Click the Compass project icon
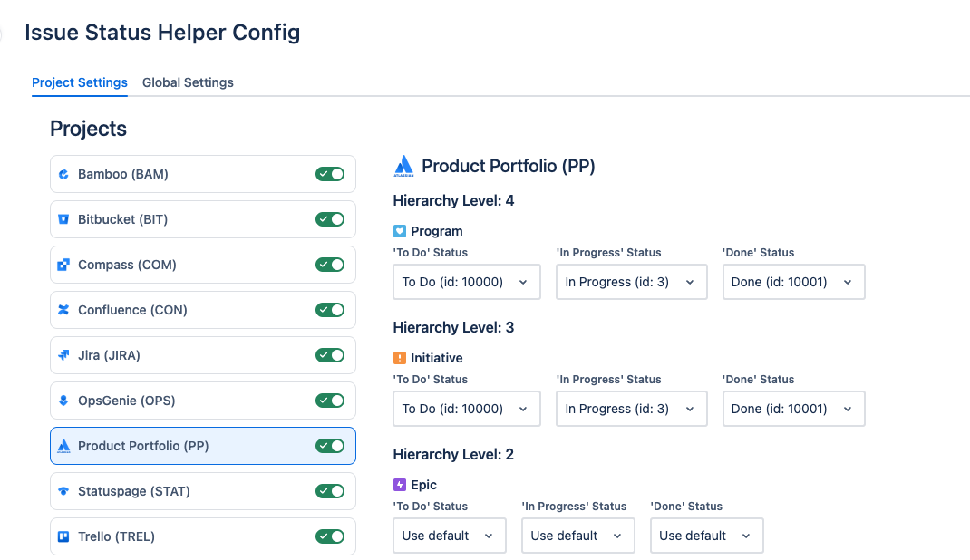 pyautogui.click(x=63, y=265)
